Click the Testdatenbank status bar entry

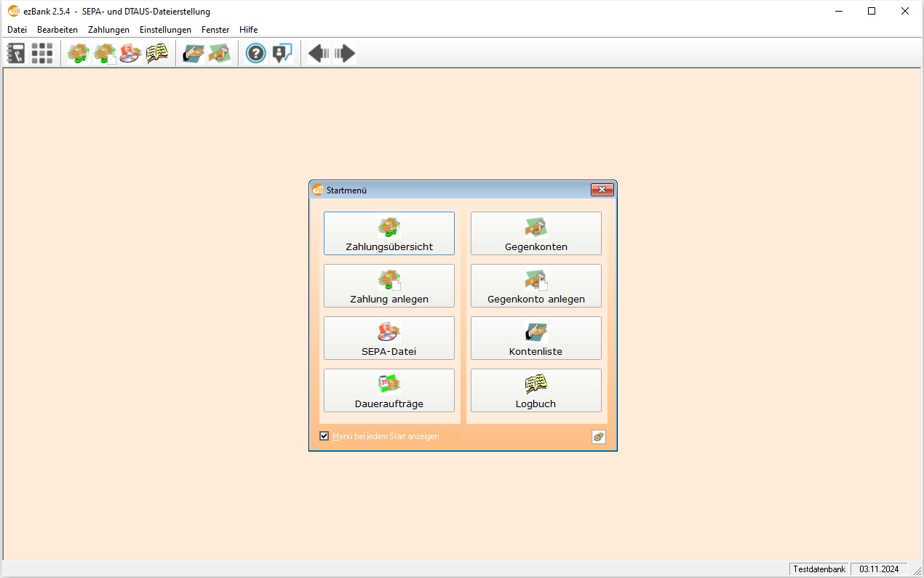(819, 569)
